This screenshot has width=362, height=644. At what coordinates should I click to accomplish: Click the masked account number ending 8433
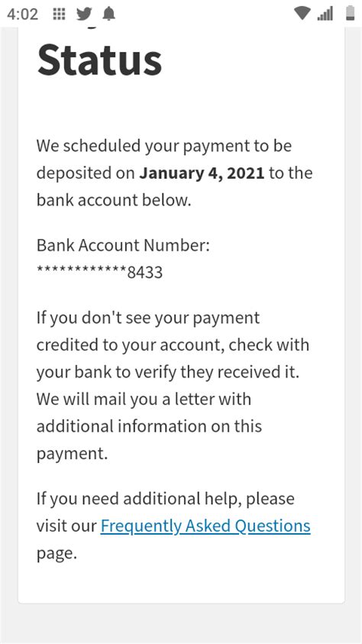click(100, 272)
